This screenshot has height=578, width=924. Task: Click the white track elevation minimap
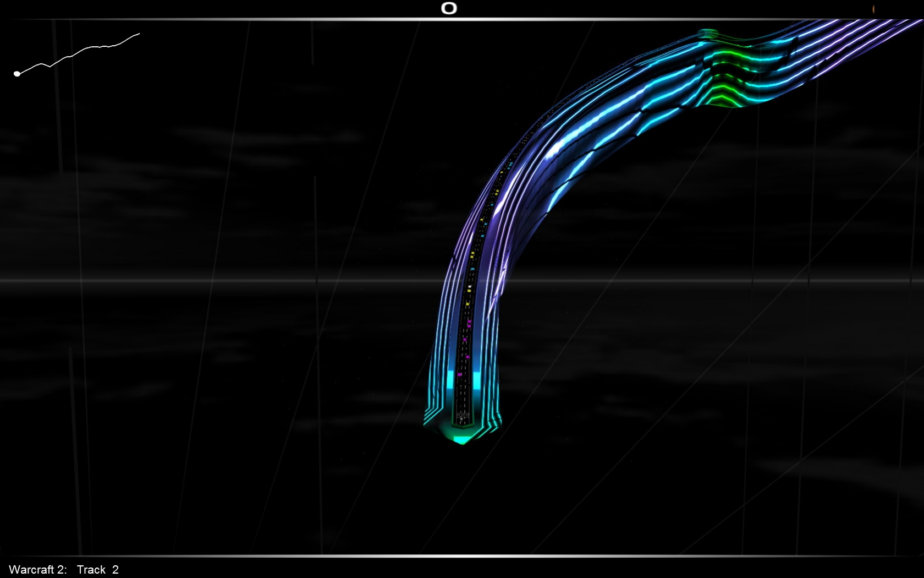pos(77,54)
